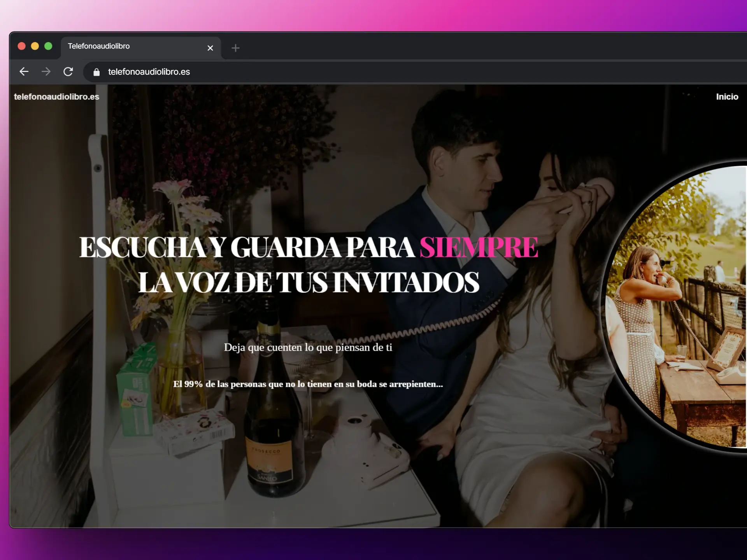Click the red close window button
Image resolution: width=747 pixels, height=560 pixels.
pos(21,45)
